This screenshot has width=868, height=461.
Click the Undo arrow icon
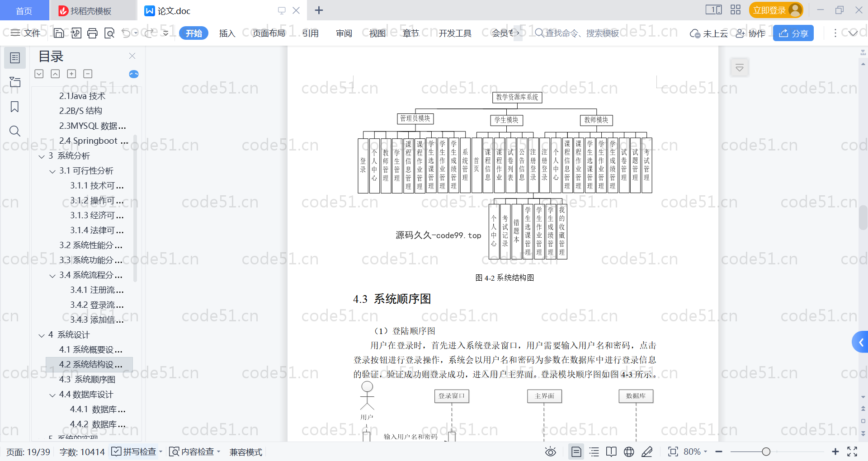tap(126, 33)
